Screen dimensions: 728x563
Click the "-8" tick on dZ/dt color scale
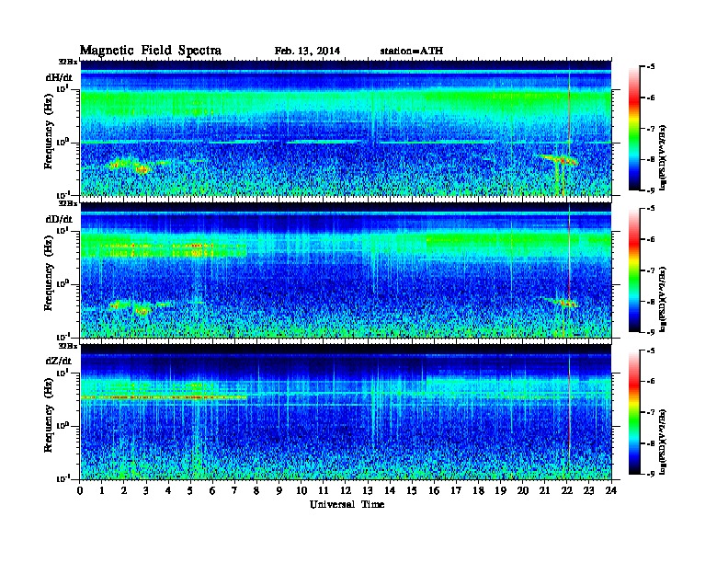(x=651, y=443)
